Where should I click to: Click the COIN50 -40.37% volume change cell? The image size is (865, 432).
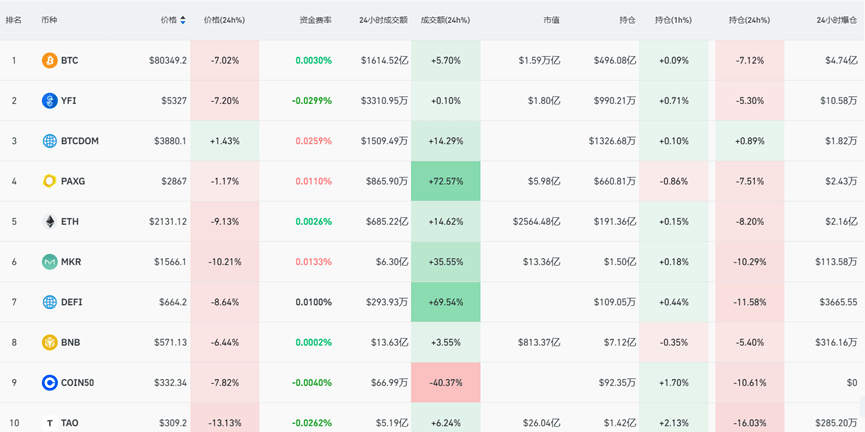pyautogui.click(x=445, y=382)
